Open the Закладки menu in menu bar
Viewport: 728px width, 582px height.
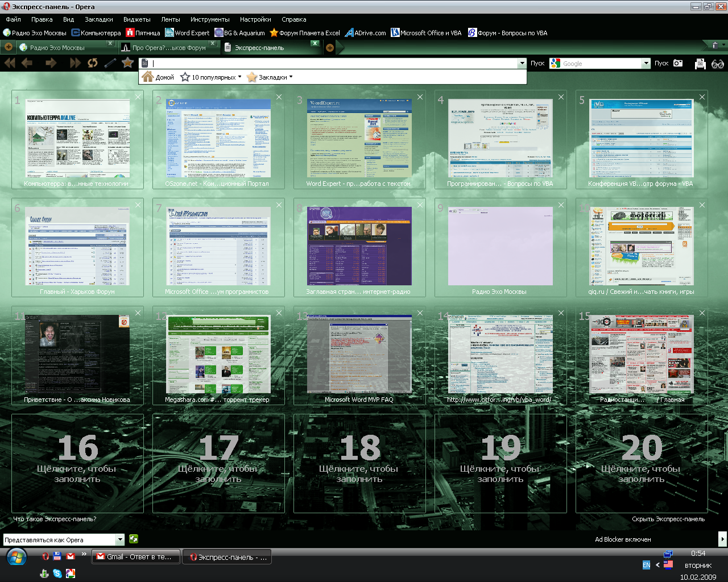point(98,19)
